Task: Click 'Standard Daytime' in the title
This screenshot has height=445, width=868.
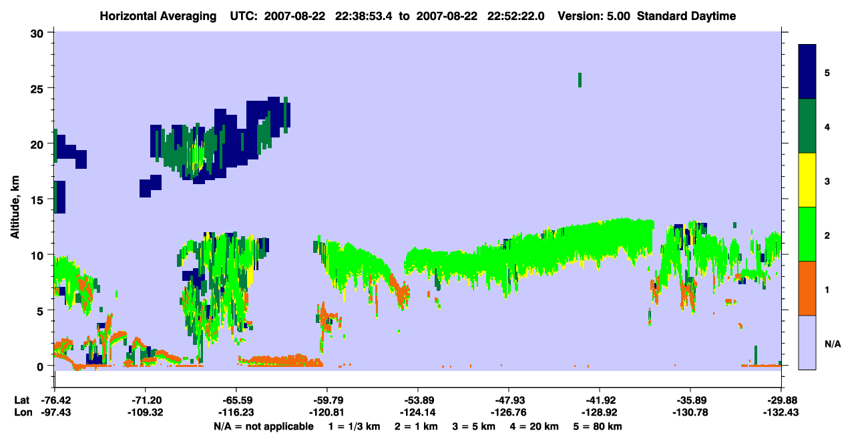Action: 686,16
